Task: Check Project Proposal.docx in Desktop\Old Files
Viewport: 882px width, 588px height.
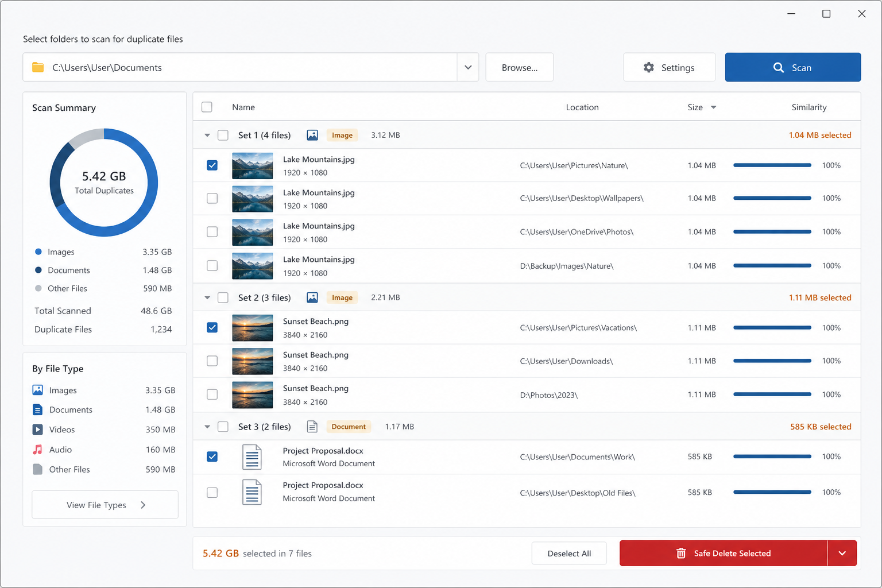Action: point(212,493)
